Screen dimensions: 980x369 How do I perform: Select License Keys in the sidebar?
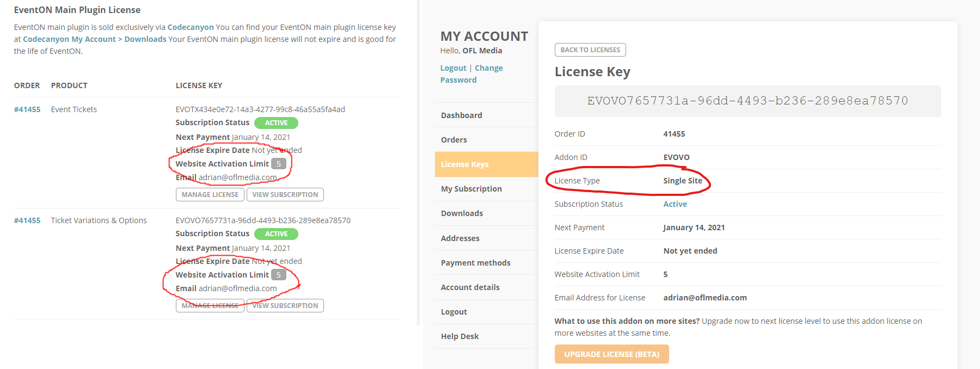[464, 164]
